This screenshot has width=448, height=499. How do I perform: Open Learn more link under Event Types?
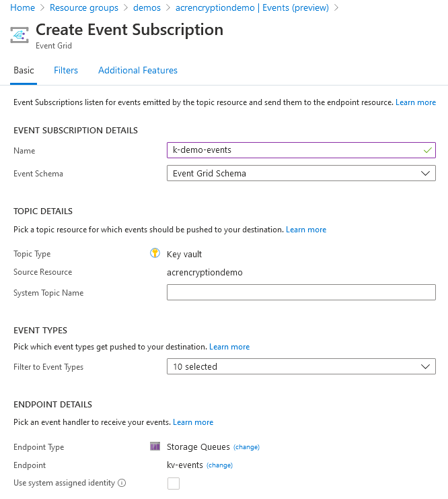[229, 347]
